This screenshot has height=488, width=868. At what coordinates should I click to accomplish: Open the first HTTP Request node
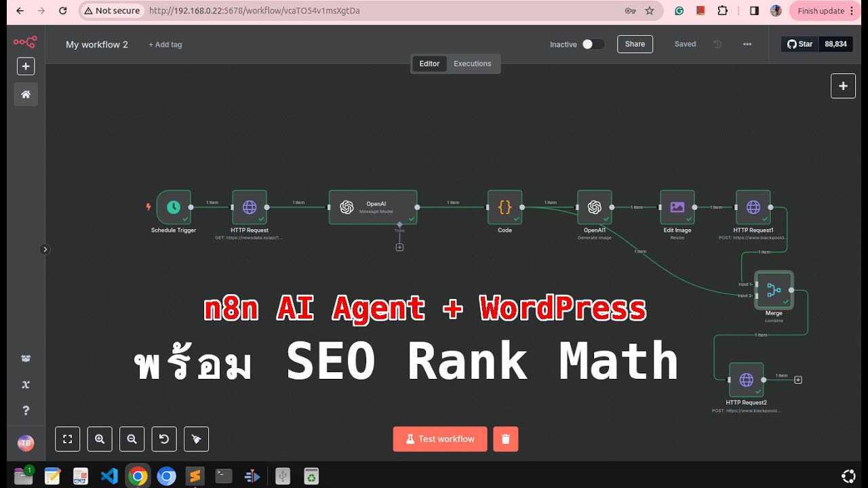point(250,207)
